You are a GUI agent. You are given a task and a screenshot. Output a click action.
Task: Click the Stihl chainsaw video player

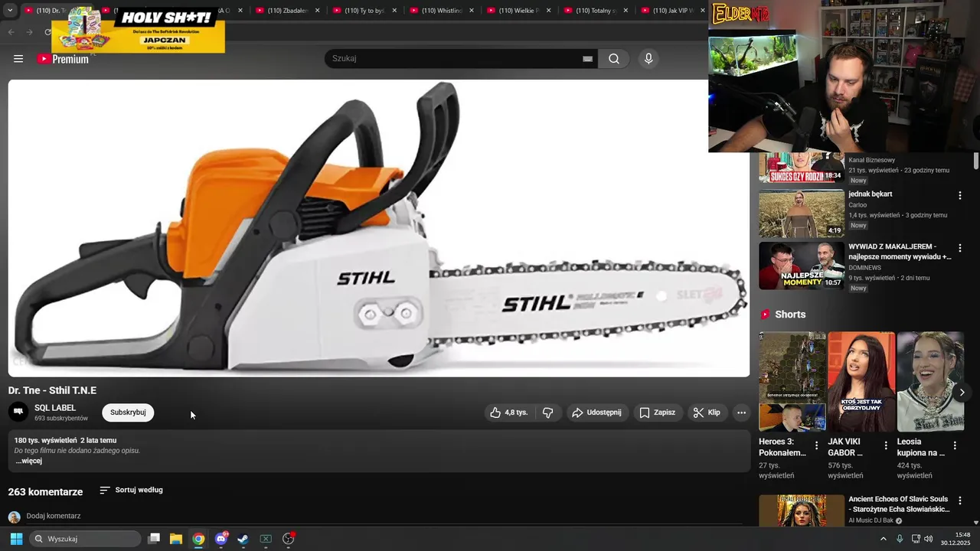[x=379, y=228]
